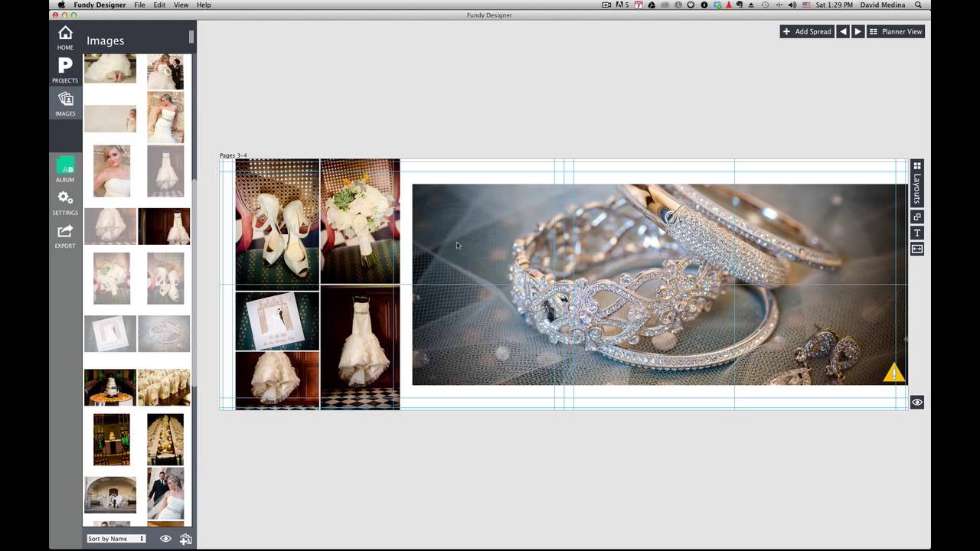Select the dark wood dress thumbnail in panel
This screenshot has width=980, height=551.
[x=164, y=227]
